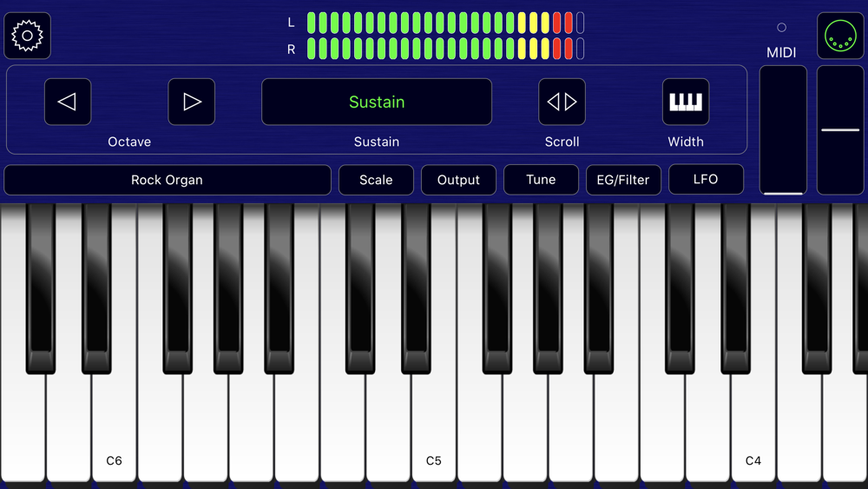Change key width via keyboard icon
Image resolution: width=868 pixels, height=489 pixels.
(x=686, y=102)
